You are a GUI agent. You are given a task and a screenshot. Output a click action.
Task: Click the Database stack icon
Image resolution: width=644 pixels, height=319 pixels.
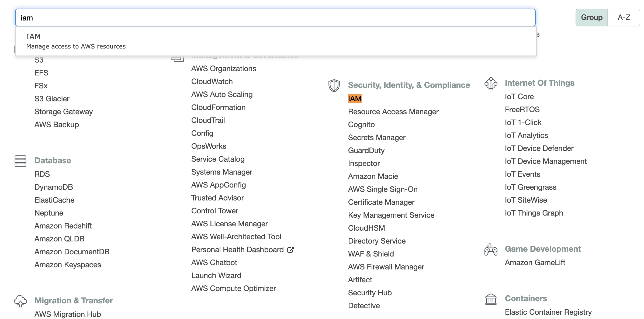(x=20, y=161)
